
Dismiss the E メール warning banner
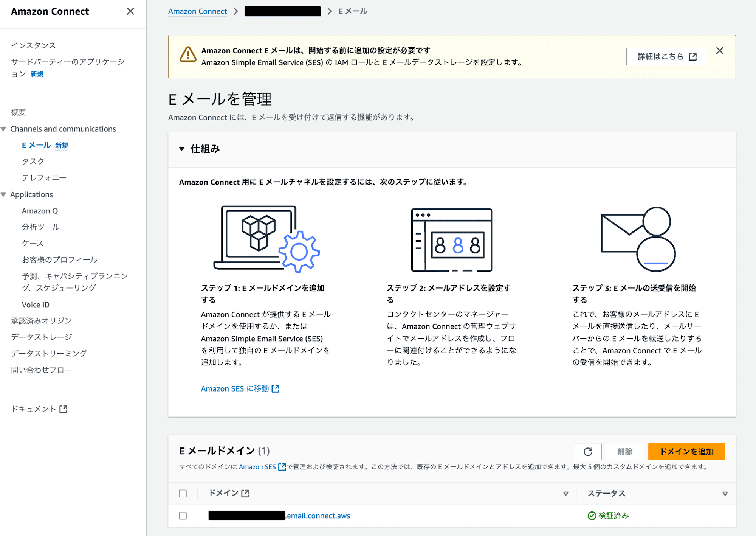(x=720, y=51)
